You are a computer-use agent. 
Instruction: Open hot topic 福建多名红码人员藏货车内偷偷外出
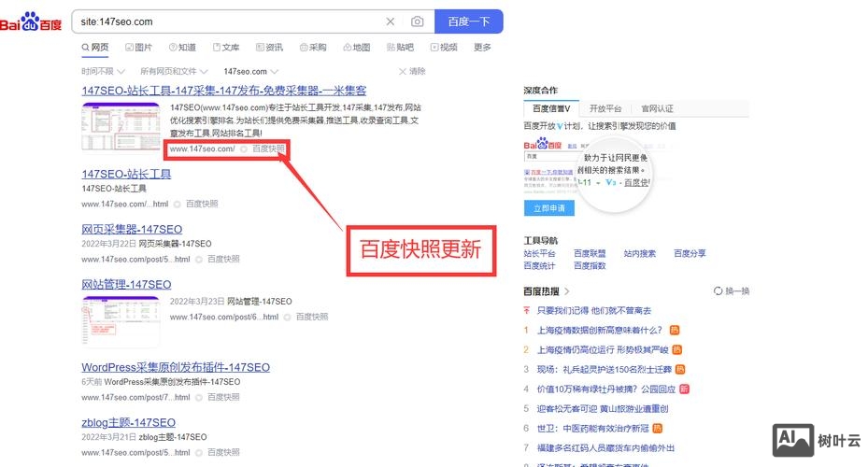coord(605,448)
